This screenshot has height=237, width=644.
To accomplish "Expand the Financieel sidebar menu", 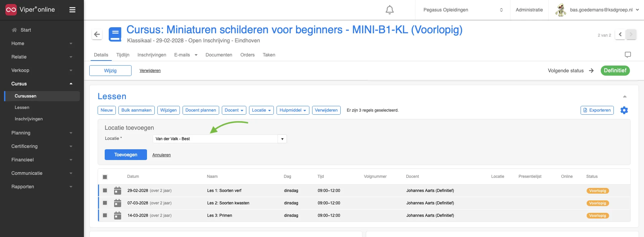I will tap(42, 160).
